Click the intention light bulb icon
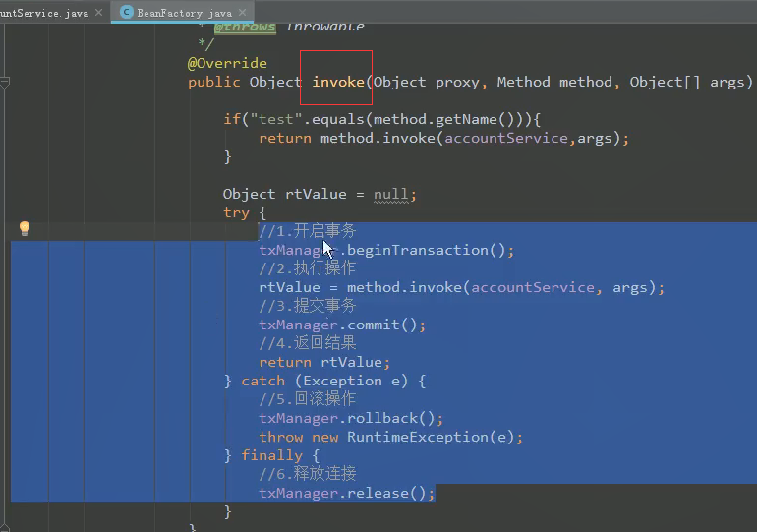The height and width of the screenshot is (532, 757). coord(25,228)
